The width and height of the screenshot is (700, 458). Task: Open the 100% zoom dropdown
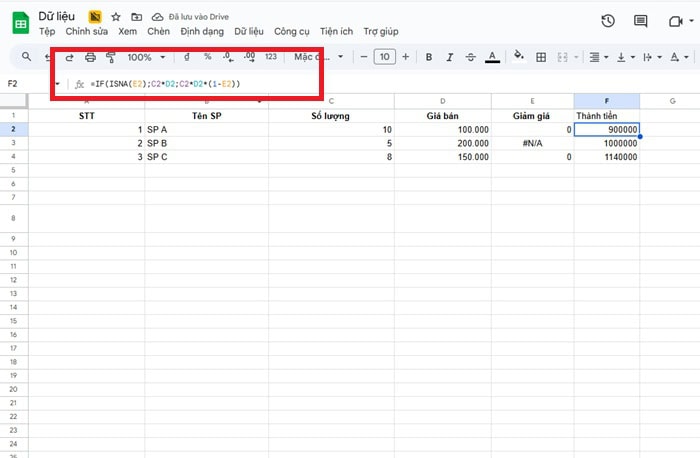[146, 57]
